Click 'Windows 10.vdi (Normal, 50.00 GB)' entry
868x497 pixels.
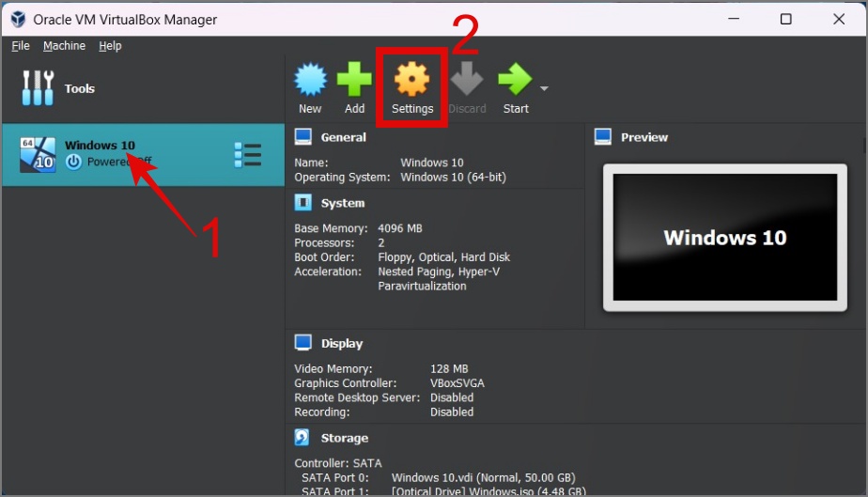point(483,477)
